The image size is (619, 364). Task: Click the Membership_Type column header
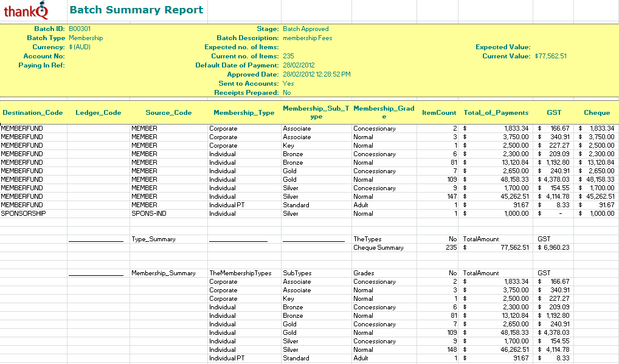244,112
